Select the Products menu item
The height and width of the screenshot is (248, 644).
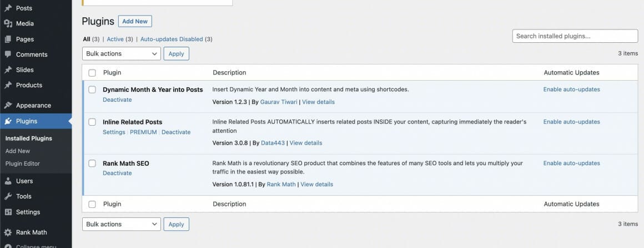point(29,85)
